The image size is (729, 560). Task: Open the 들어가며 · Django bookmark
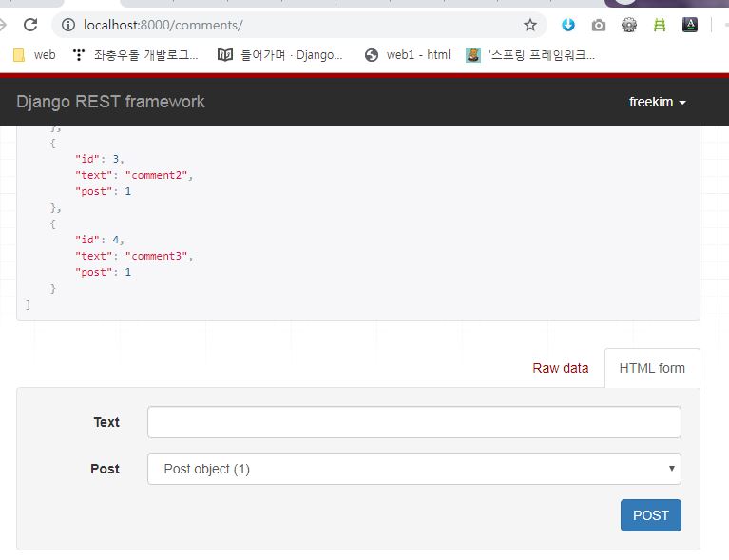(280, 55)
